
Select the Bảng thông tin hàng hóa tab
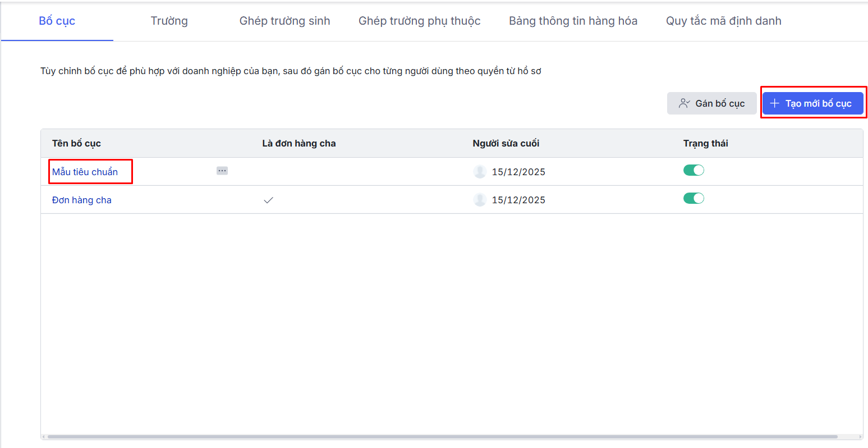[573, 21]
